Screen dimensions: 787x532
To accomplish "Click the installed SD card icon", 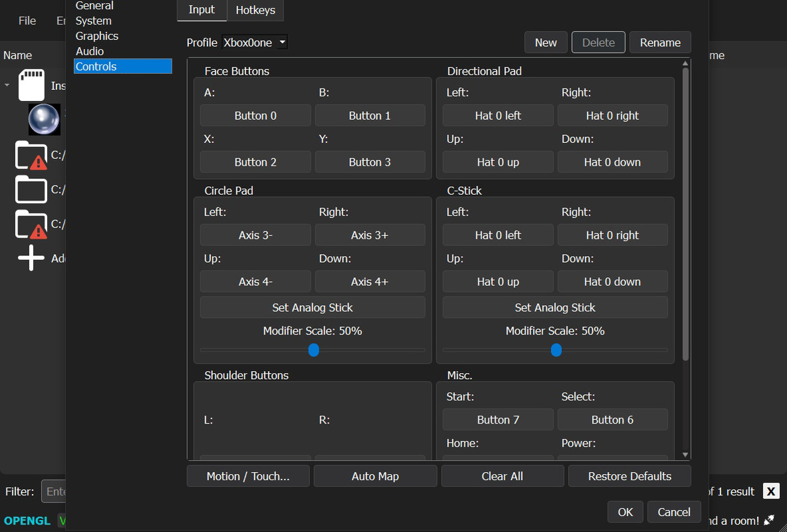I will tap(32, 85).
